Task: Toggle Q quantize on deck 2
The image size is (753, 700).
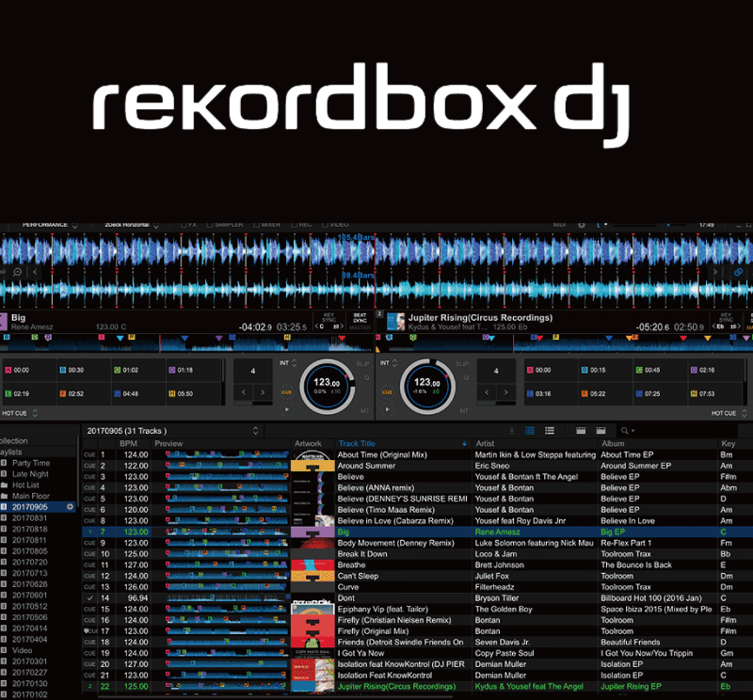Action: tap(466, 378)
